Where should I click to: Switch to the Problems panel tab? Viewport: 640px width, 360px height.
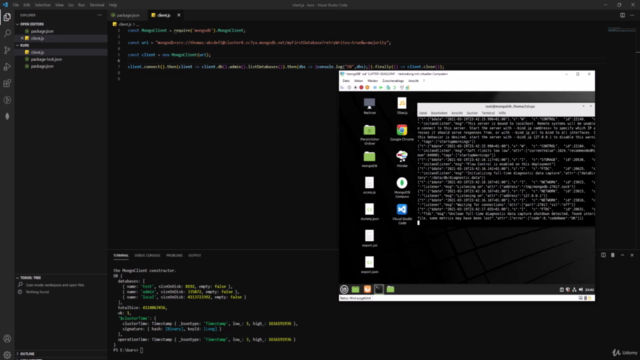tap(174, 256)
